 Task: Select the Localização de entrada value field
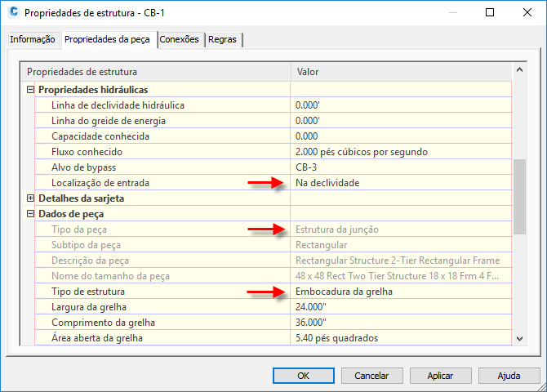pyautogui.click(x=401, y=183)
